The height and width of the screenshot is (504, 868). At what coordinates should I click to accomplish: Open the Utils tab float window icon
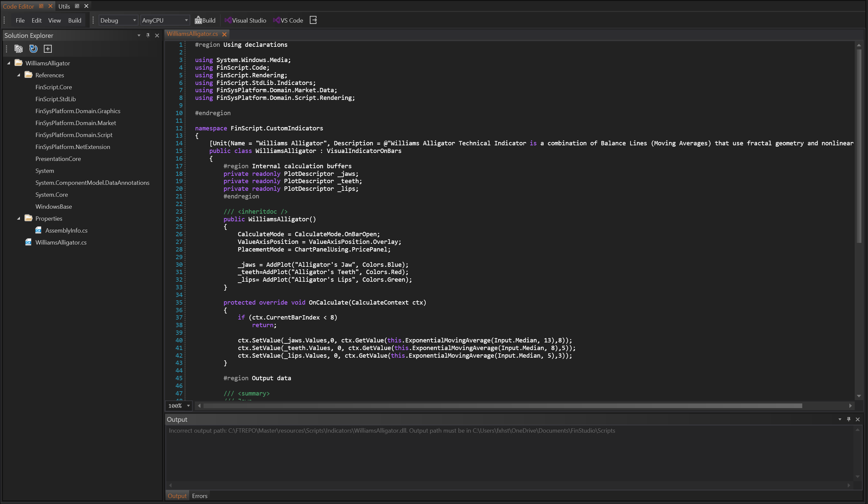tap(77, 6)
